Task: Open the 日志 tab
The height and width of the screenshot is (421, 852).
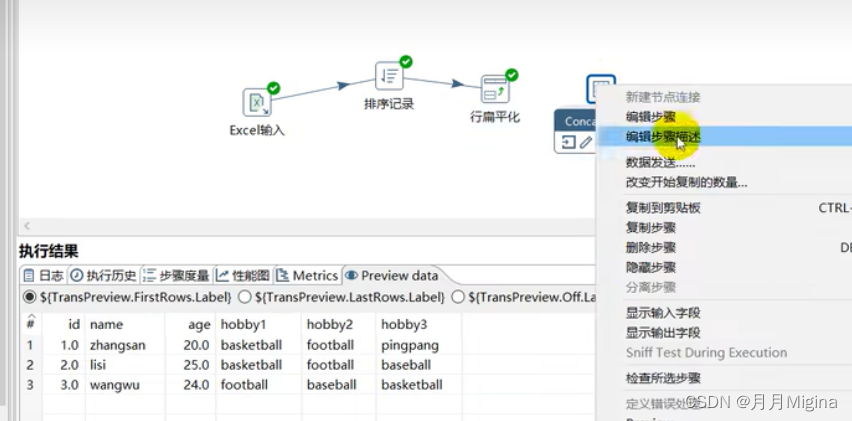Action: click(44, 275)
